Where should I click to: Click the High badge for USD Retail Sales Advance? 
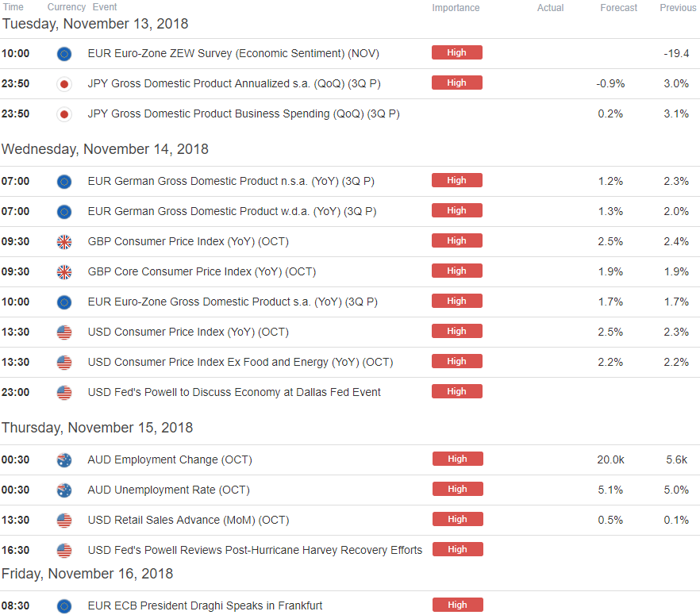457,519
